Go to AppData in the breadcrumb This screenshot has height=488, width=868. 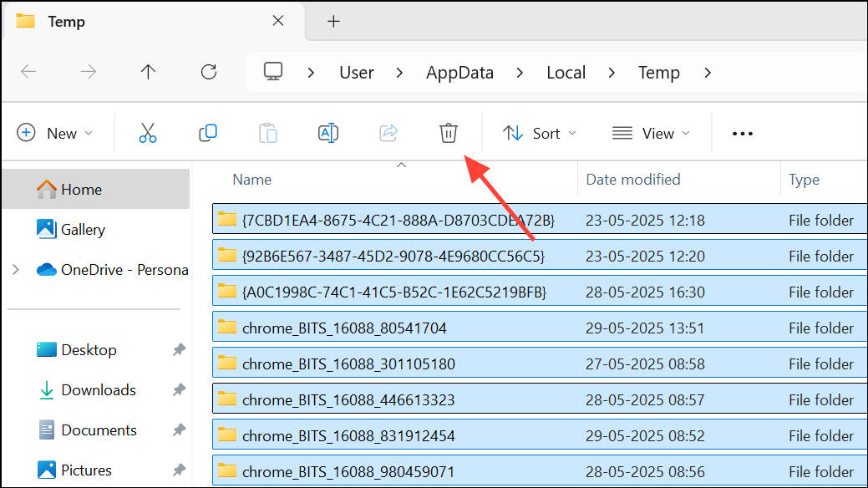[x=459, y=73]
